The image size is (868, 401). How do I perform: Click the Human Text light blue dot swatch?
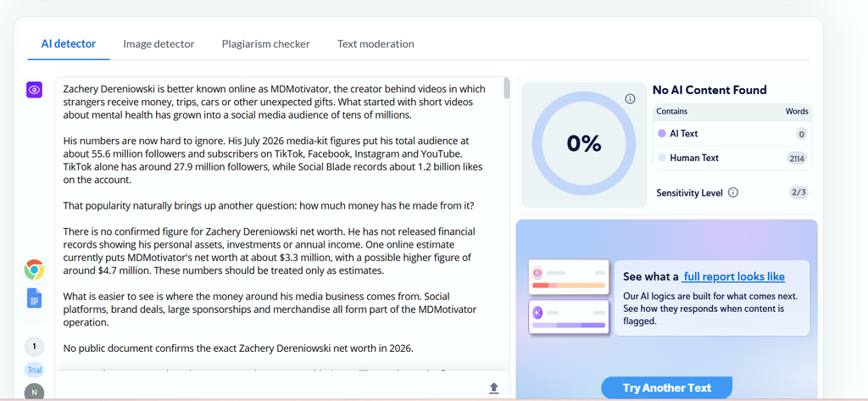click(x=661, y=158)
